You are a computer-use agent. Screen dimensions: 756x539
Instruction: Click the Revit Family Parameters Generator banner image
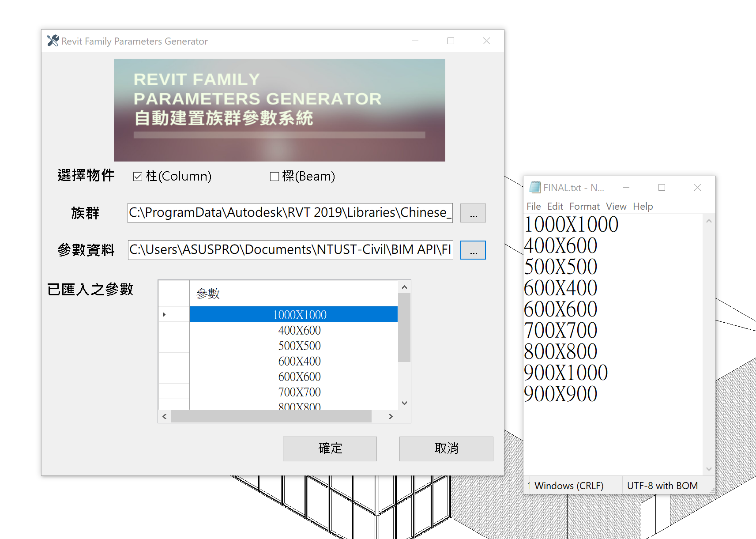click(279, 110)
